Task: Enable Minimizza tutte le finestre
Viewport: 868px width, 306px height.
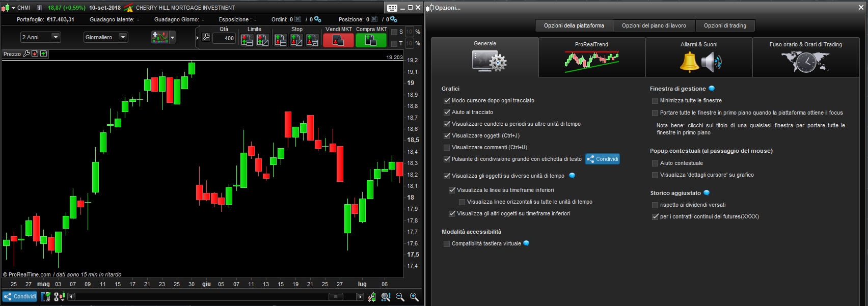Action: point(655,101)
